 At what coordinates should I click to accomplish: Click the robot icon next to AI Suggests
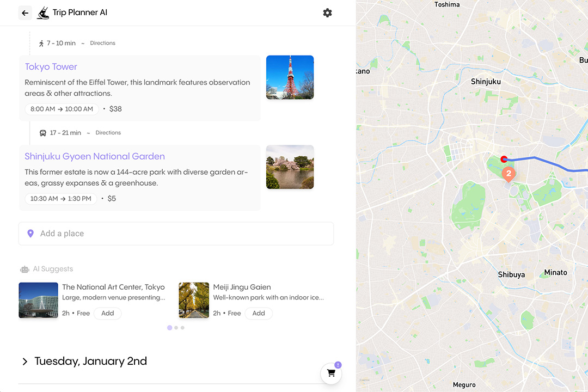tap(24, 269)
